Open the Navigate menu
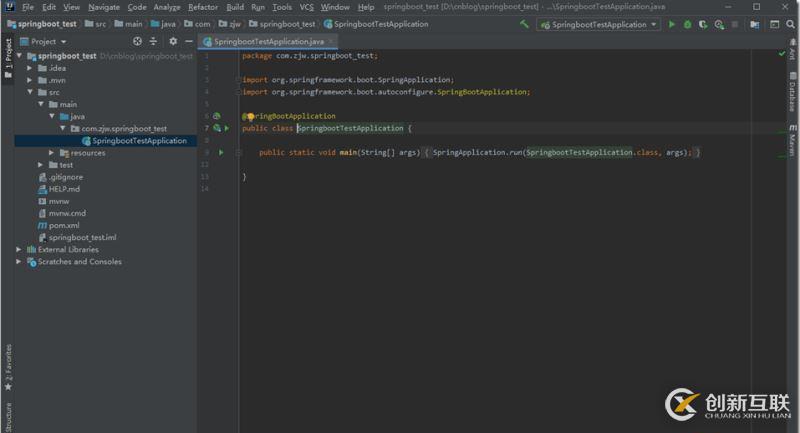This screenshot has width=800, height=433. tap(104, 7)
